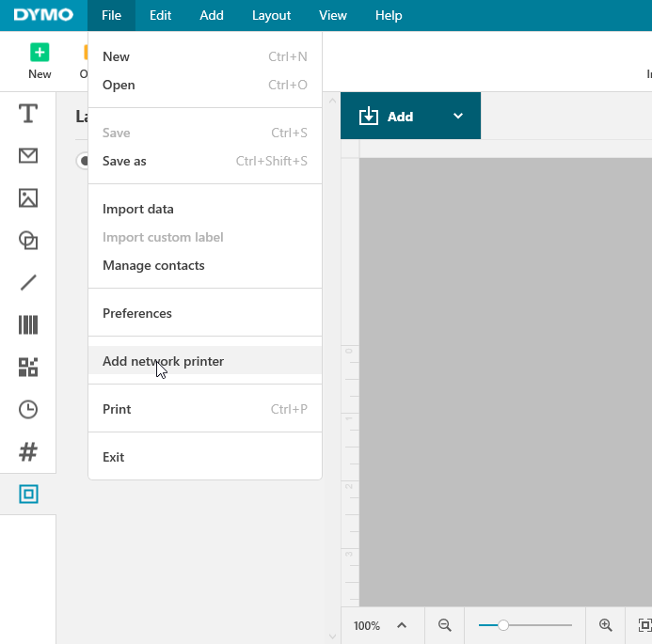
Task: Open the zoom percentage chevron
Action: click(402, 625)
